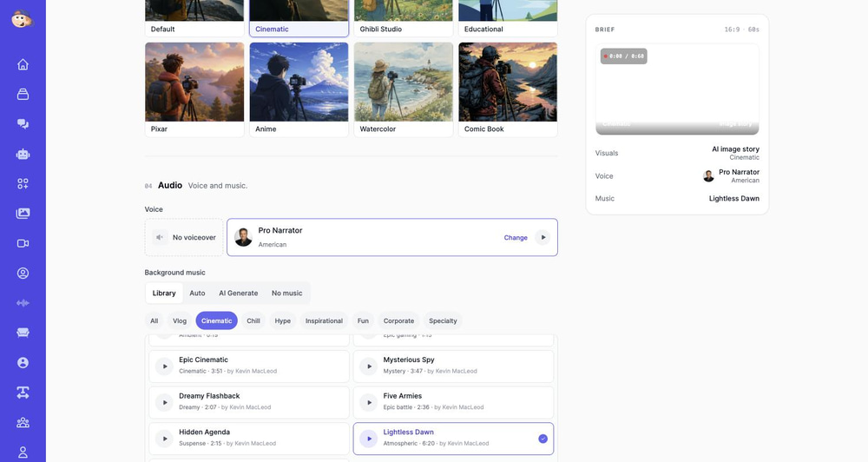The image size is (868, 462).
Task: Open the video camera icon in sidebar
Action: (x=23, y=243)
